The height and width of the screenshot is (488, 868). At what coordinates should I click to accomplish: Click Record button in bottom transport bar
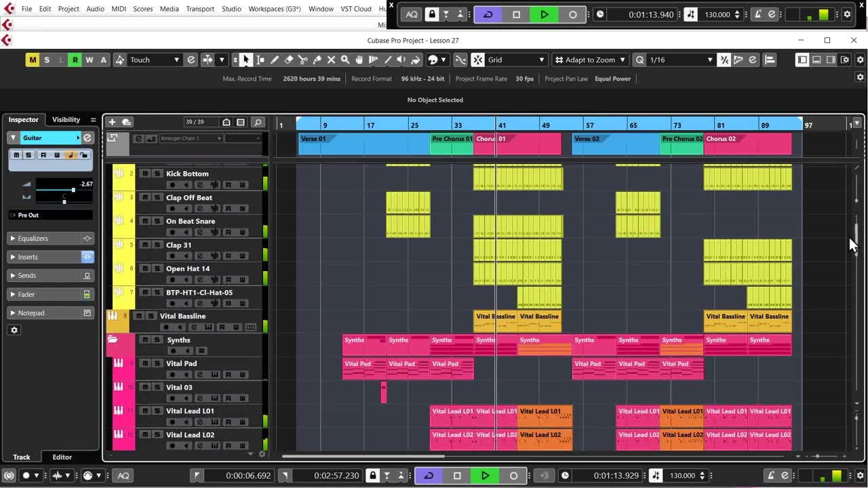pos(513,476)
